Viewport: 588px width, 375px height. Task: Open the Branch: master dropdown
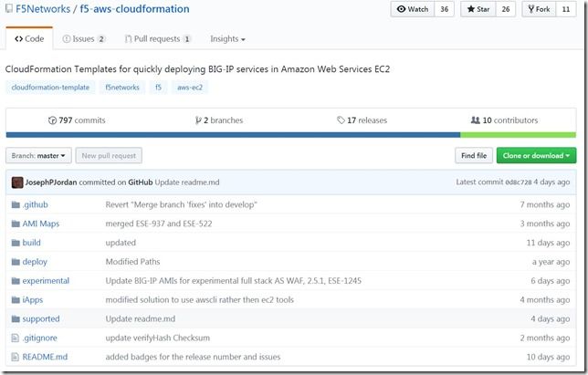pyautogui.click(x=38, y=156)
